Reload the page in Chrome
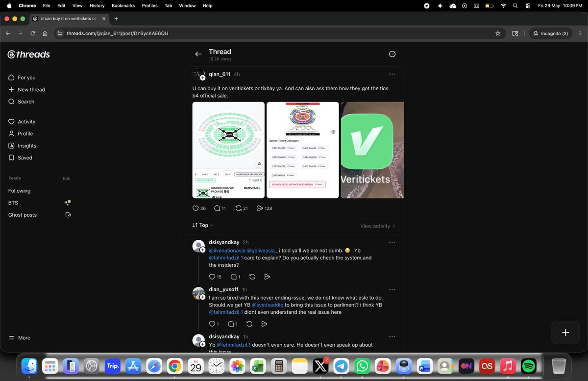The image size is (588, 381). pyautogui.click(x=32, y=33)
